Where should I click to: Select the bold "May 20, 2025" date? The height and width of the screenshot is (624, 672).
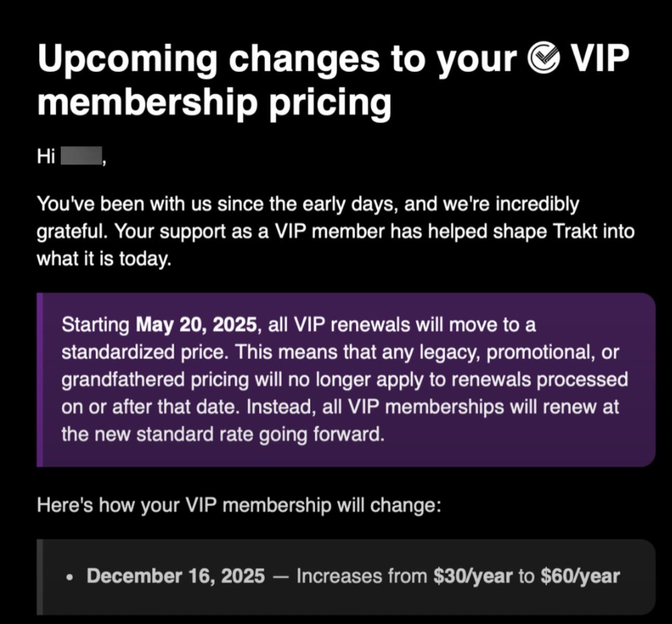click(196, 325)
